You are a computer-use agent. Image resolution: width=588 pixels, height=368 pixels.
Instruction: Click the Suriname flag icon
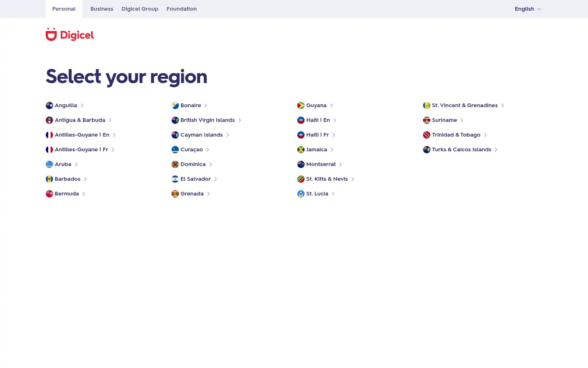(427, 120)
